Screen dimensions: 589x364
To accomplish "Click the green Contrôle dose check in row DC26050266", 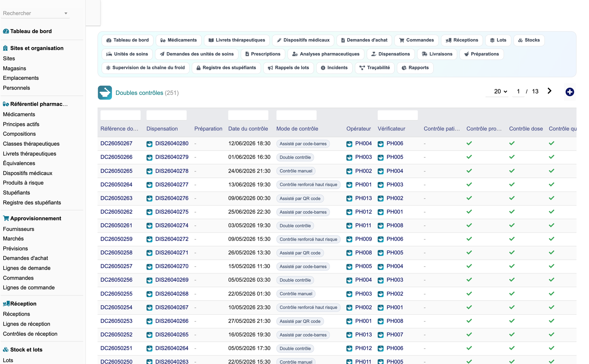I will coord(512,157).
